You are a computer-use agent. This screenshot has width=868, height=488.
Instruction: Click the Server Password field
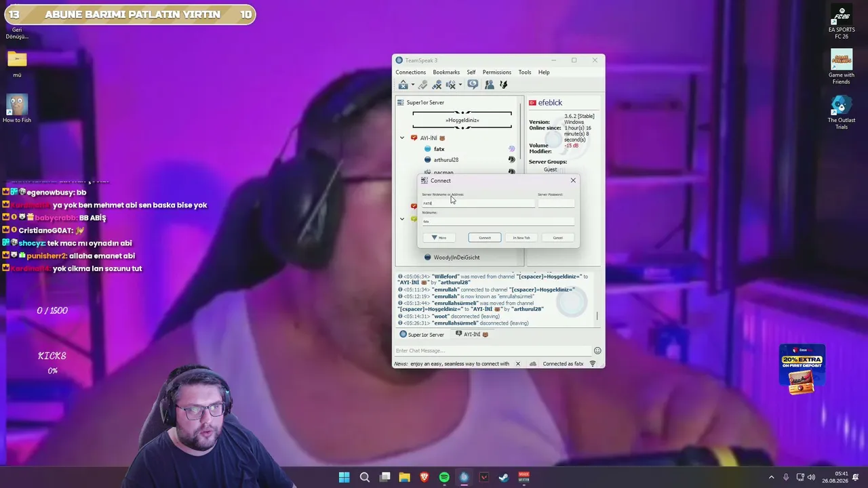pos(555,203)
